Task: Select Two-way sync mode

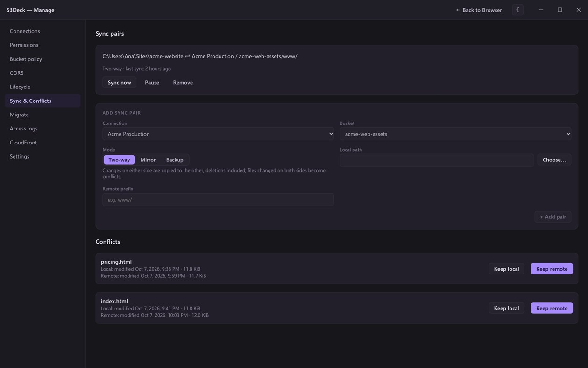Action: [119, 160]
